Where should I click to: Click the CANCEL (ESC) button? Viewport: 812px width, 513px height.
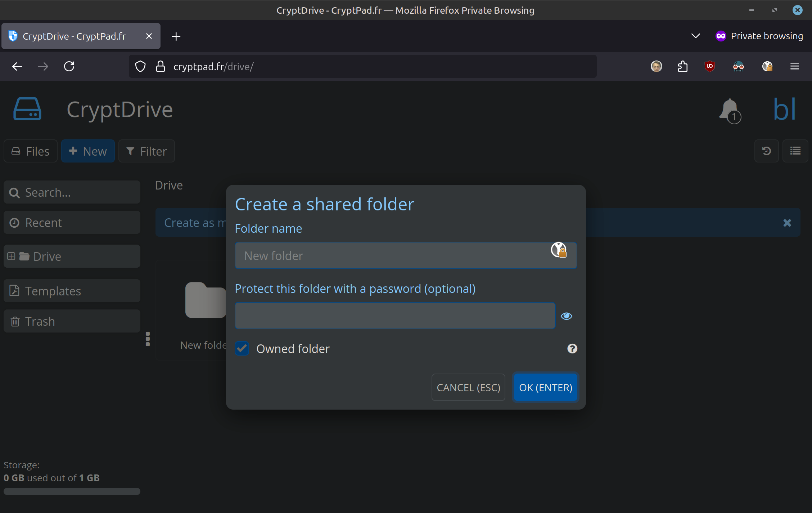(468, 388)
